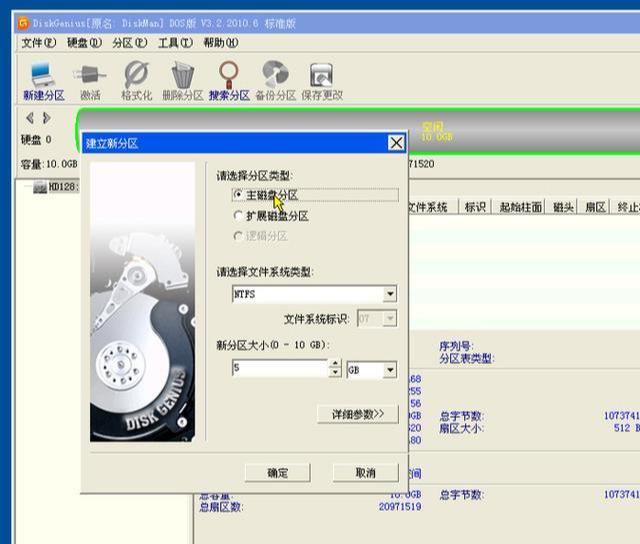Open the NTFS file system type dropdown
The image size is (640, 544).
tap(390, 294)
